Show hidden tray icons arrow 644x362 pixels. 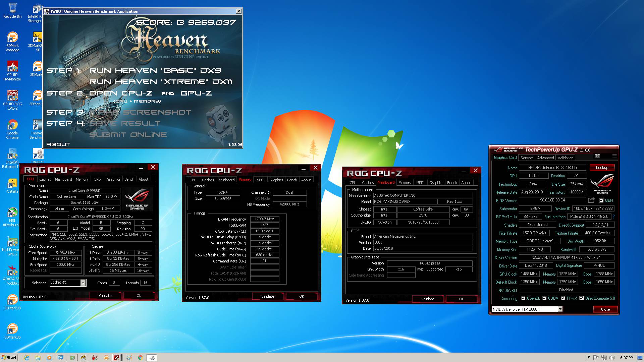click(589, 358)
